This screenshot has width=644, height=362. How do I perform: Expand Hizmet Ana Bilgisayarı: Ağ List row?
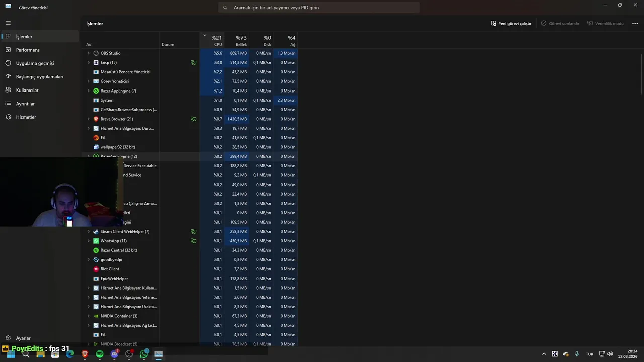click(x=89, y=325)
